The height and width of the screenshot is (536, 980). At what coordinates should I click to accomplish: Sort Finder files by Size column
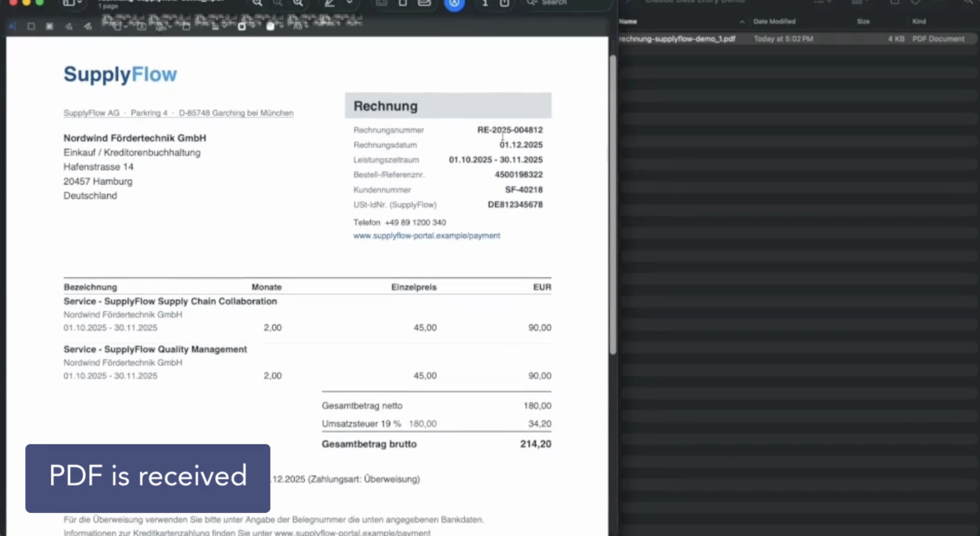tap(863, 22)
